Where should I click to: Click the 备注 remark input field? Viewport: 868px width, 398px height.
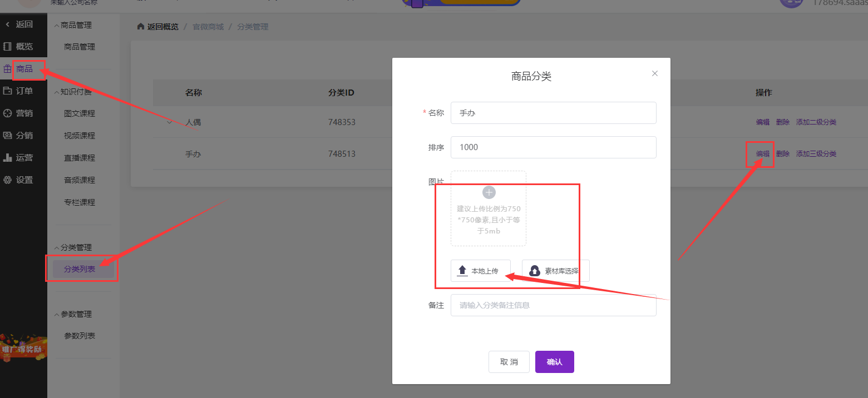pyautogui.click(x=554, y=305)
